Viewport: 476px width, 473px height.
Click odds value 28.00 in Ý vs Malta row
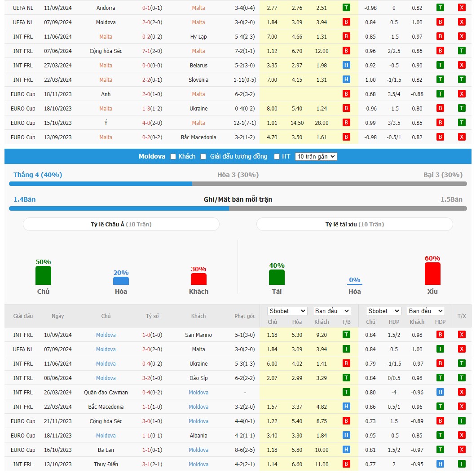pos(322,123)
